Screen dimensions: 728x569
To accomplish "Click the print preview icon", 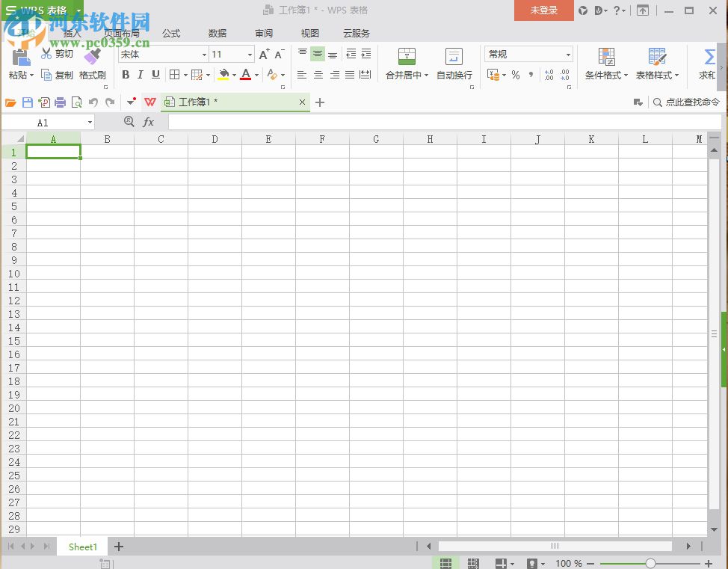I will click(76, 102).
